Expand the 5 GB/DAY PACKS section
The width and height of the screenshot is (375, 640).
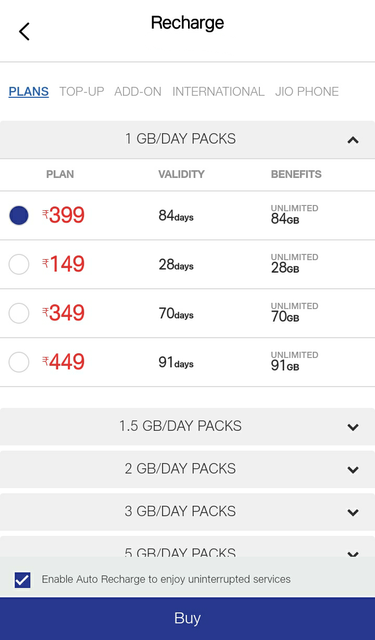[x=187, y=547]
